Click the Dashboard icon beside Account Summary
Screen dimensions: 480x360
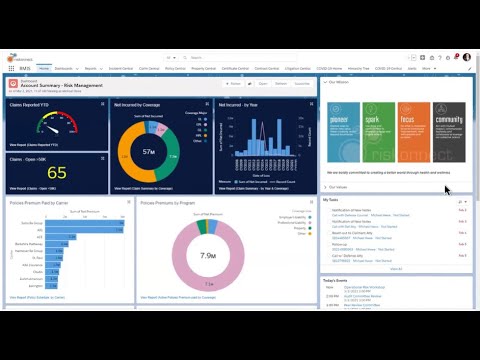tap(13, 83)
